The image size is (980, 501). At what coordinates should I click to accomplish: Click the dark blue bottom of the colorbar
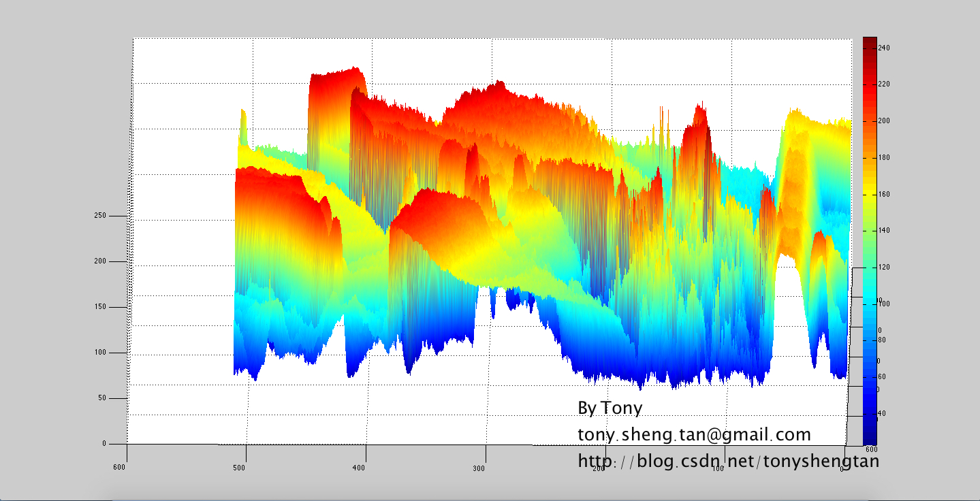[x=870, y=436]
